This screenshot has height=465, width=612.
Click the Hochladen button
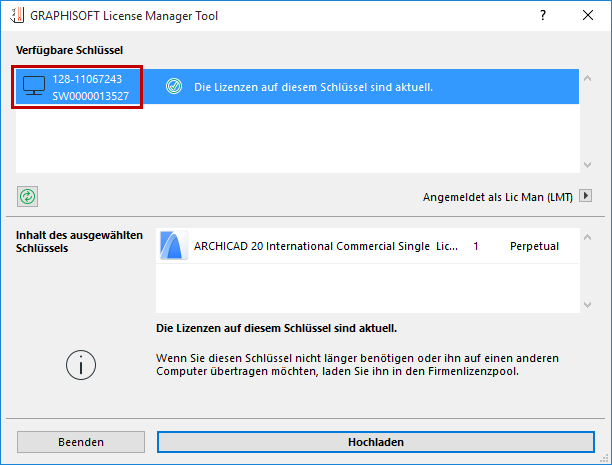click(x=376, y=442)
